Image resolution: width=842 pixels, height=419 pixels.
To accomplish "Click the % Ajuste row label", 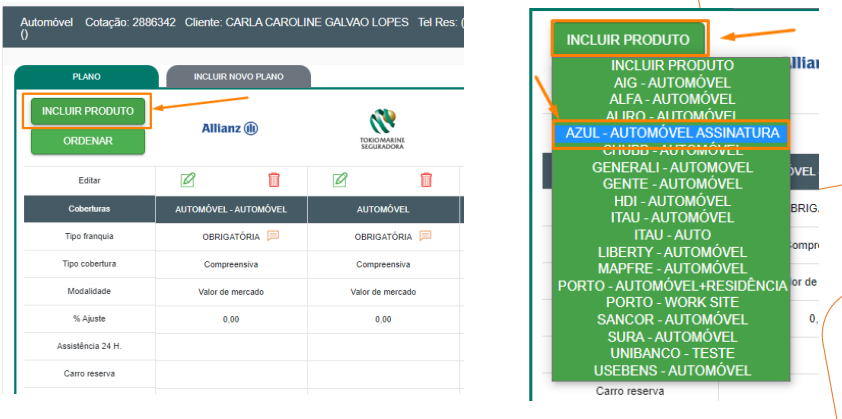I will pyautogui.click(x=90, y=319).
